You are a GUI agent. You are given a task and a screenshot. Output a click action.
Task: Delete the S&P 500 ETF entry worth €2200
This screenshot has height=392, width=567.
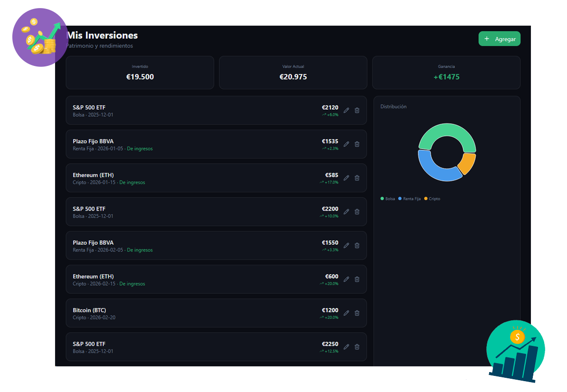coord(357,212)
